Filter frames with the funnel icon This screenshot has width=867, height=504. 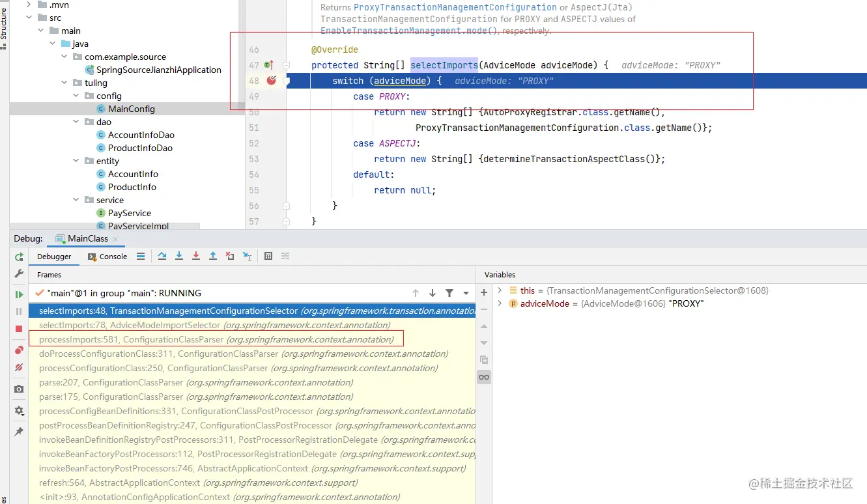point(449,293)
